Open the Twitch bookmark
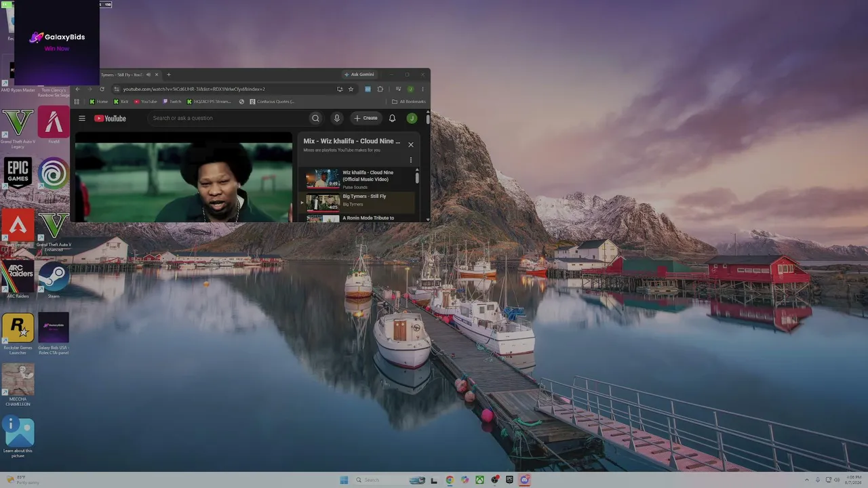Viewport: 868px width, 488px height. tap(172, 102)
